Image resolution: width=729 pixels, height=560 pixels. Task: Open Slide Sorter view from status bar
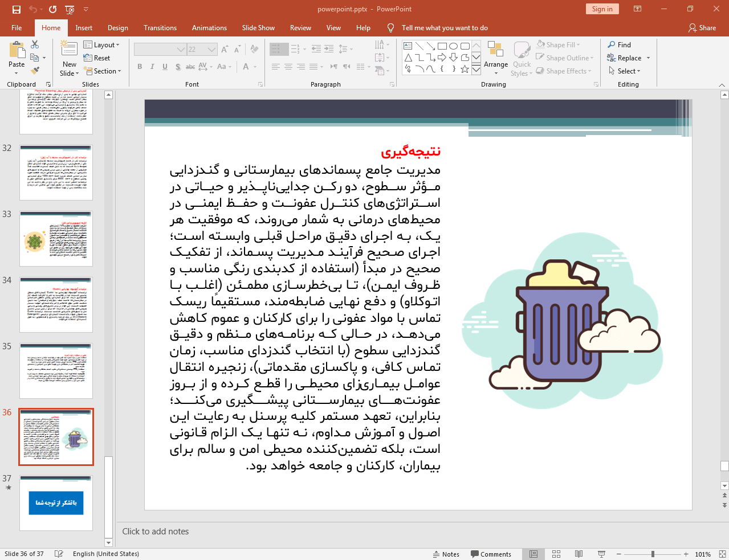(x=556, y=554)
